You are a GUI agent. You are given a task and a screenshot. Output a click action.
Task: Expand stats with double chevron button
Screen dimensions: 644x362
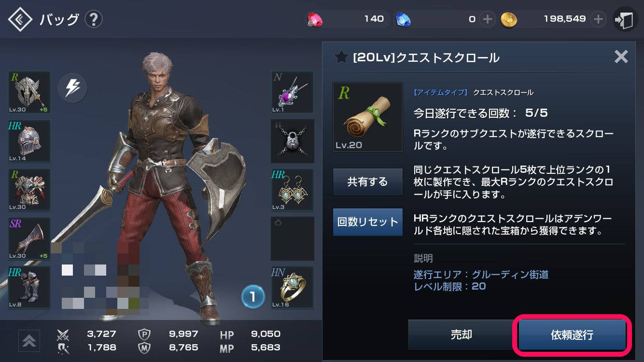[x=29, y=341]
